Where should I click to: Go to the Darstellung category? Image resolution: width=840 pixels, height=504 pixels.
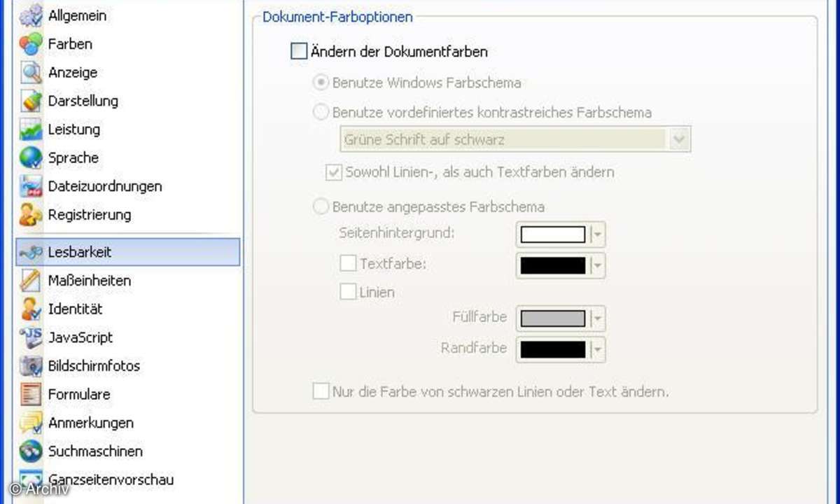(83, 101)
